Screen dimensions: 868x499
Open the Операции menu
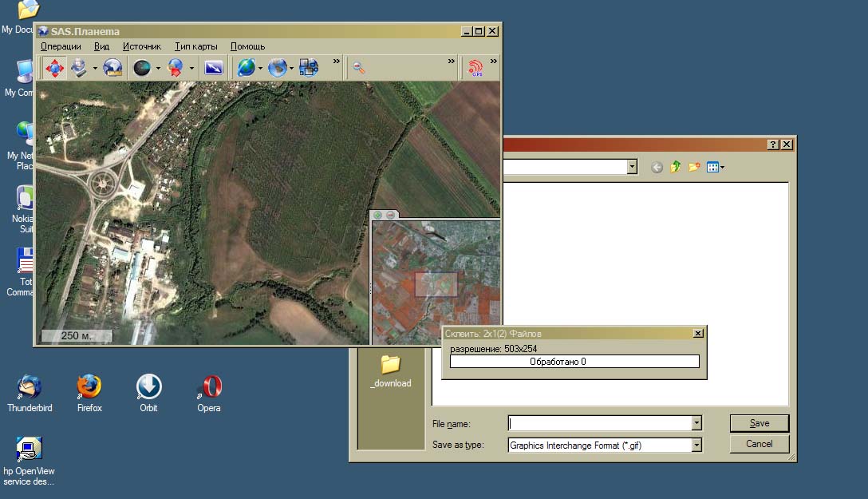(61, 46)
